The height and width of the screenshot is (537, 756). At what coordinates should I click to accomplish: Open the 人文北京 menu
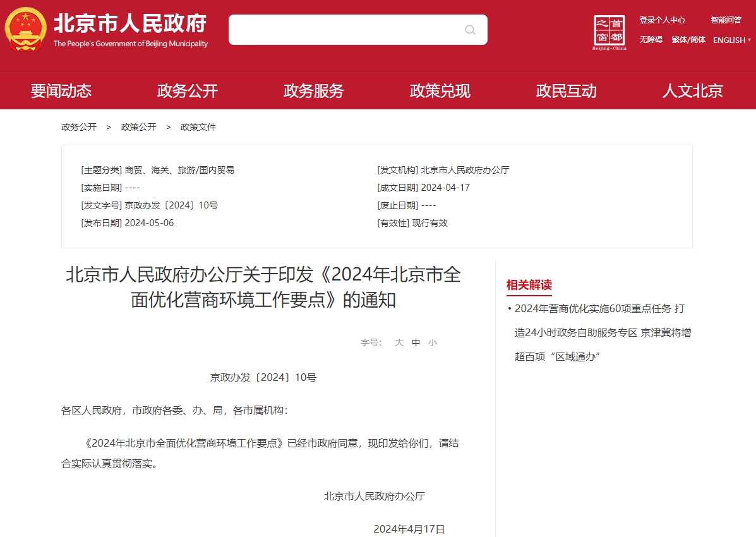tap(692, 90)
